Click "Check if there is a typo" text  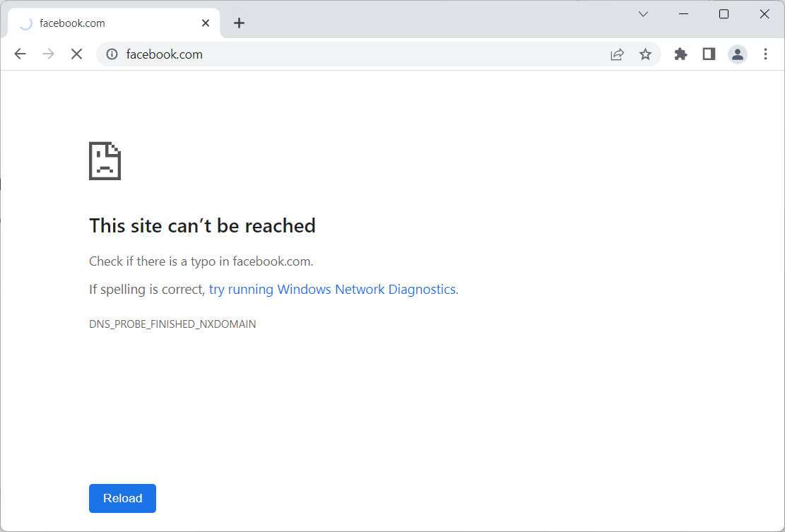(201, 261)
